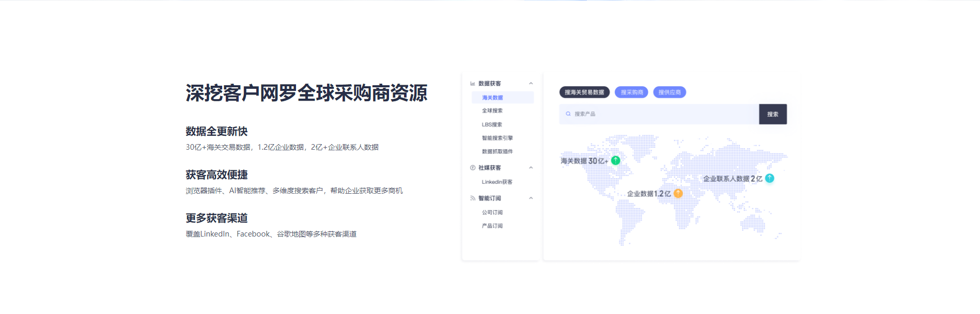Click the cyan up-arrow next to 企业联系人数据 2亿
The height and width of the screenshot is (314, 980).
tap(770, 178)
